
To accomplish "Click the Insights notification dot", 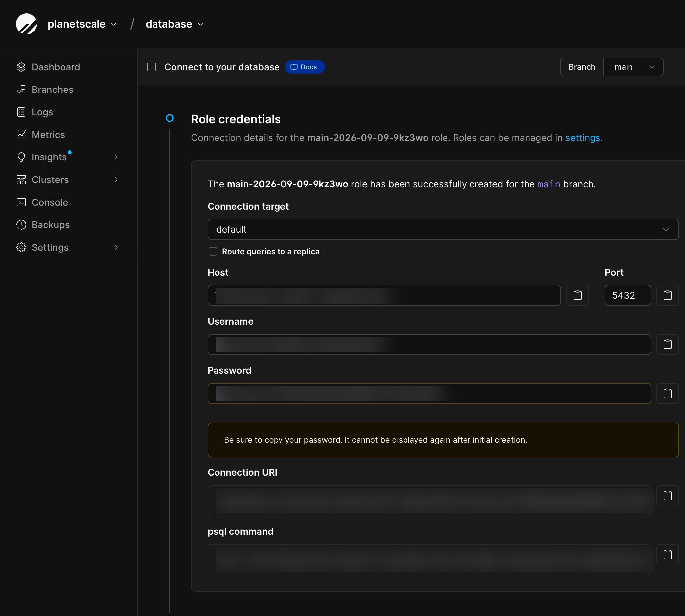I will (x=69, y=152).
